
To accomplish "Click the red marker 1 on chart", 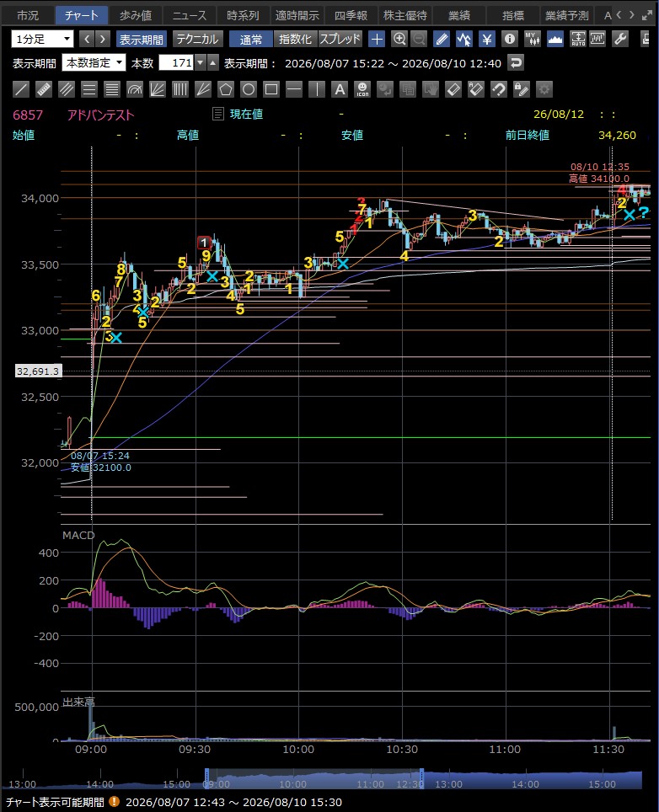I will click(x=204, y=242).
